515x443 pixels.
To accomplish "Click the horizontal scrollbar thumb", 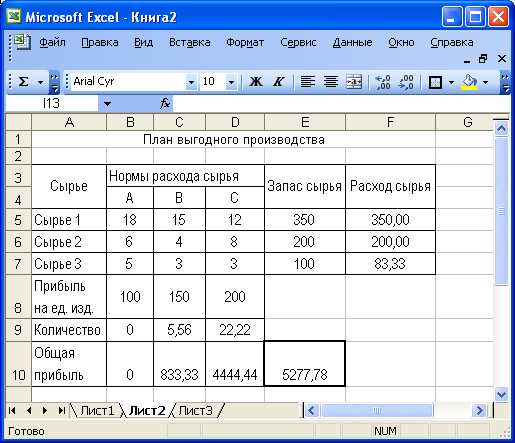I will point(377,410).
